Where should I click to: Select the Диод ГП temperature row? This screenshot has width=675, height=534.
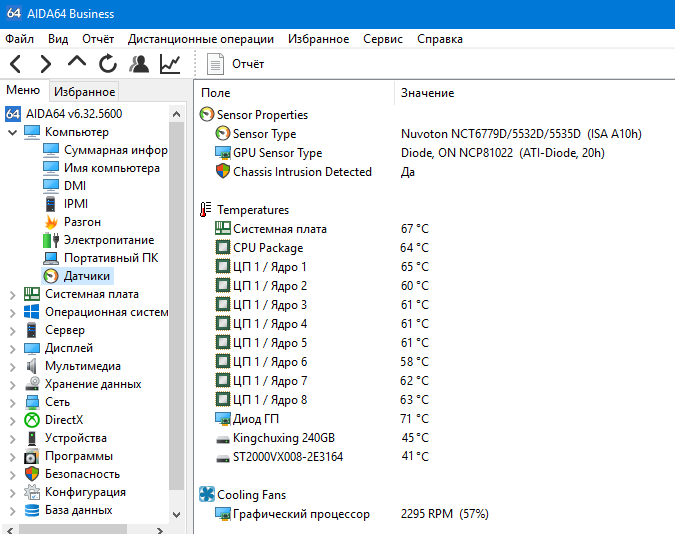(x=437, y=419)
